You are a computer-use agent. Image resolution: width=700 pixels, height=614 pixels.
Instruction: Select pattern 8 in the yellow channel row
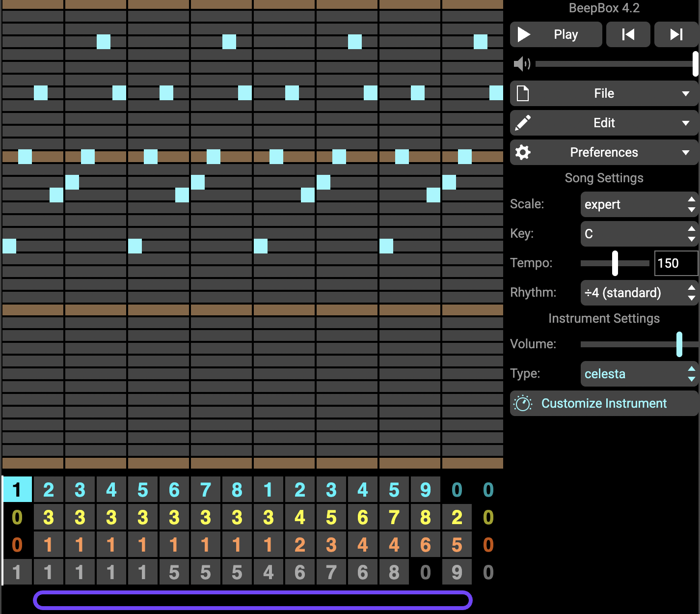tap(426, 517)
